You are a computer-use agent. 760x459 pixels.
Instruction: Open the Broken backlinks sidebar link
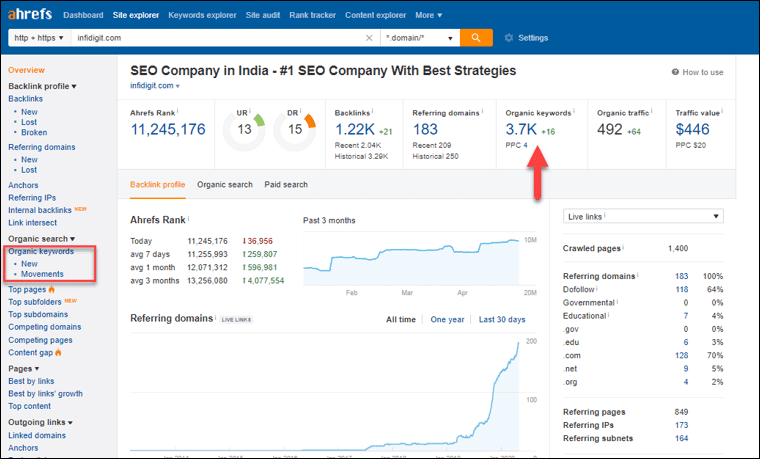click(x=34, y=132)
